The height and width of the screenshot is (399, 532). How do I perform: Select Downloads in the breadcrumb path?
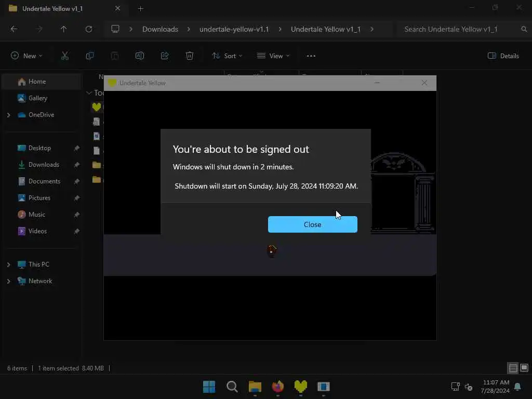160,29
